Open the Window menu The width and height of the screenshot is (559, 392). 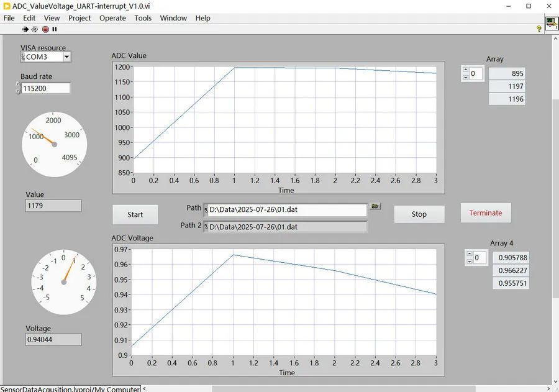173,18
